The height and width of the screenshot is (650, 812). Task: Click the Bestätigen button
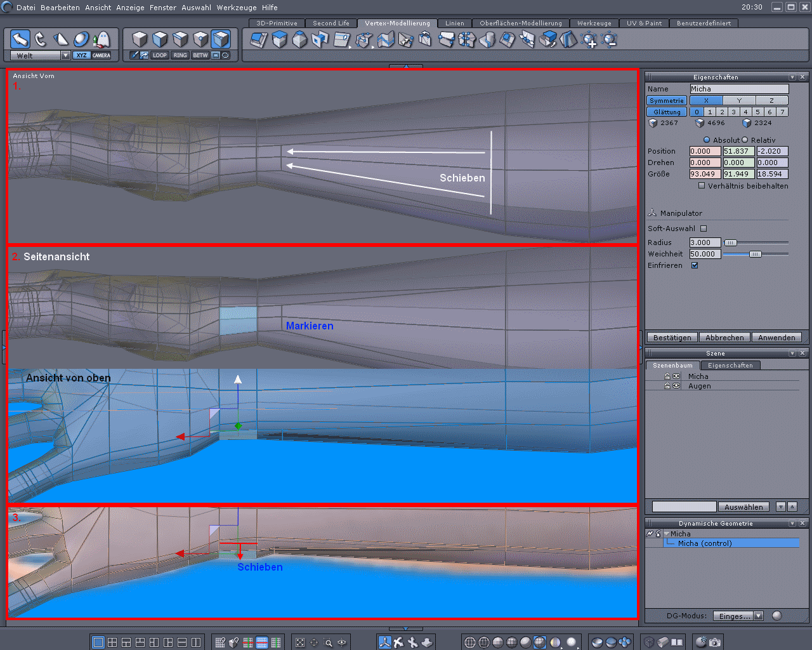pos(672,338)
